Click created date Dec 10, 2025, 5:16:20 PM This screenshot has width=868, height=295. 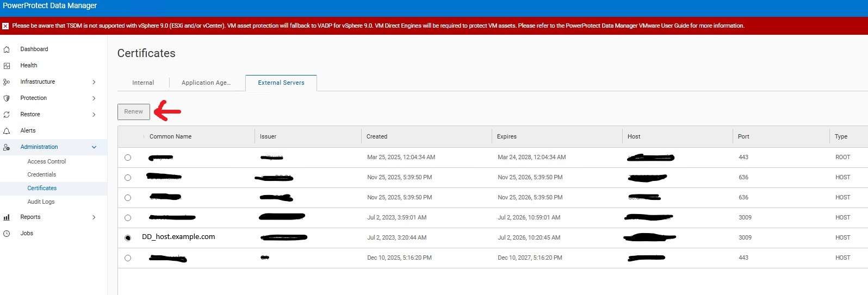click(x=400, y=258)
